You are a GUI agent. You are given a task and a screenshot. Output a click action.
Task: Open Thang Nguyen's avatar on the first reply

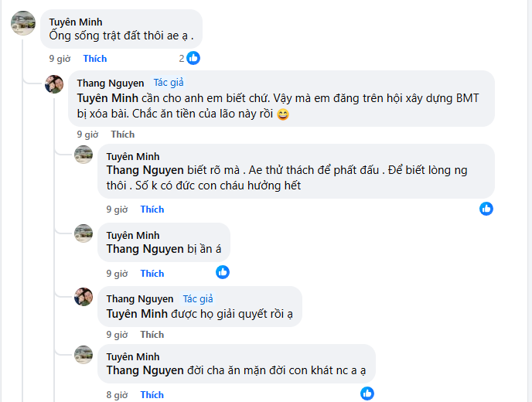54,83
